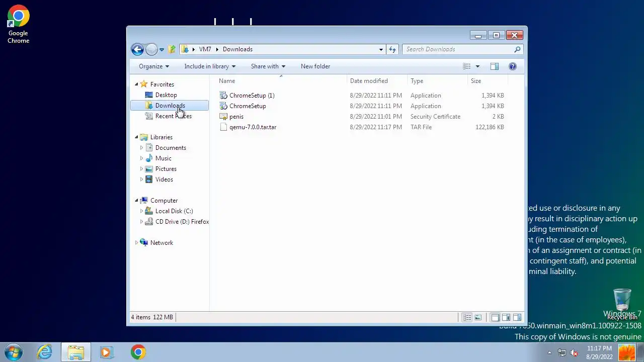Sort by the Type column header
644x362 pixels.
(x=437, y=81)
